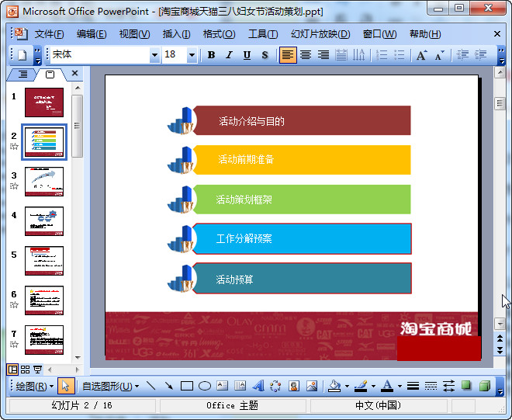Click the New document icon

(22, 55)
